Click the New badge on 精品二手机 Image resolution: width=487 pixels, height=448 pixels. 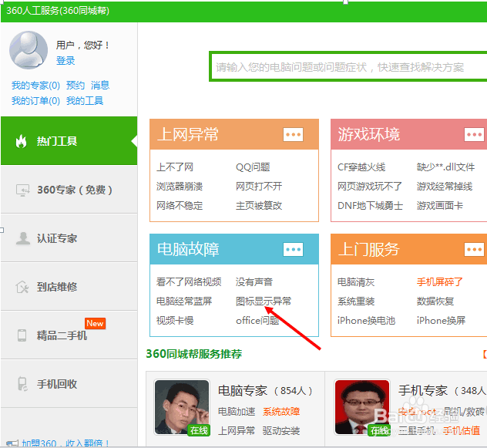(95, 323)
